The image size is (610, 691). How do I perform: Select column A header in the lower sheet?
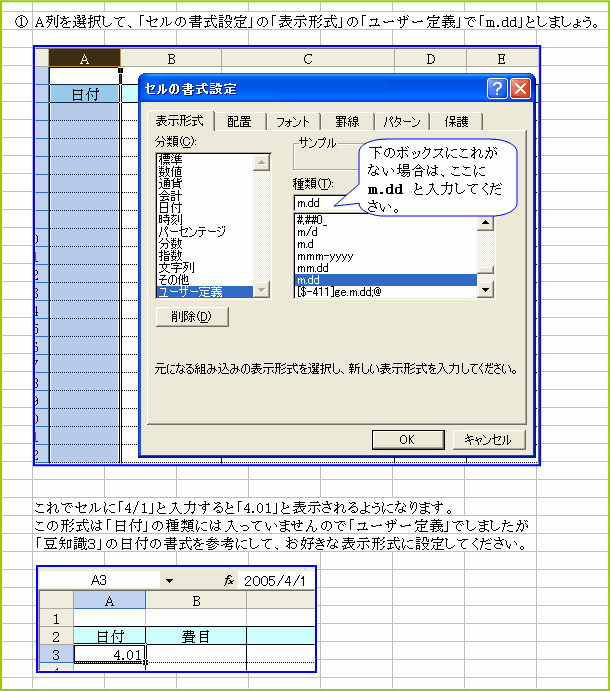coord(109,601)
